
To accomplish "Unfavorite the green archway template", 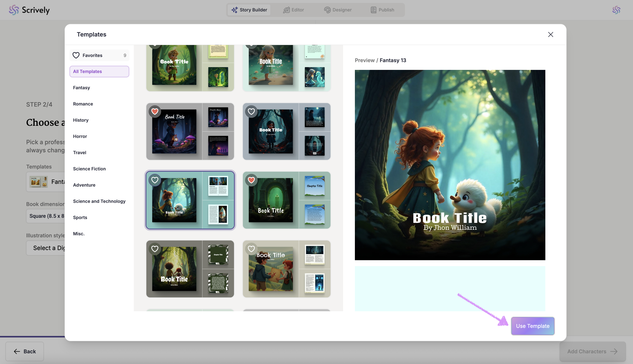I will pyautogui.click(x=251, y=180).
